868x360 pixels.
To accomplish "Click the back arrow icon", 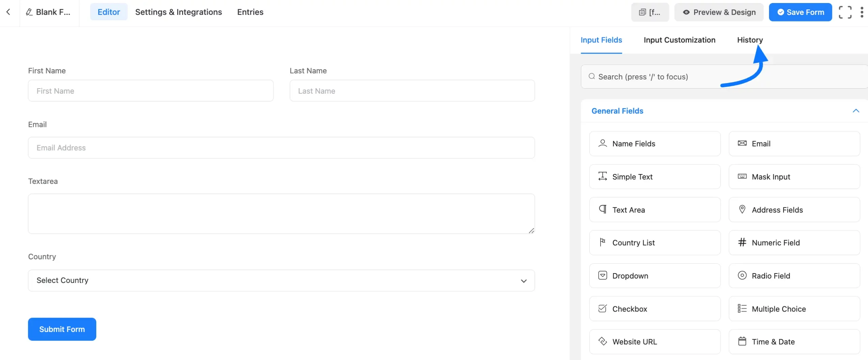I will [x=8, y=12].
